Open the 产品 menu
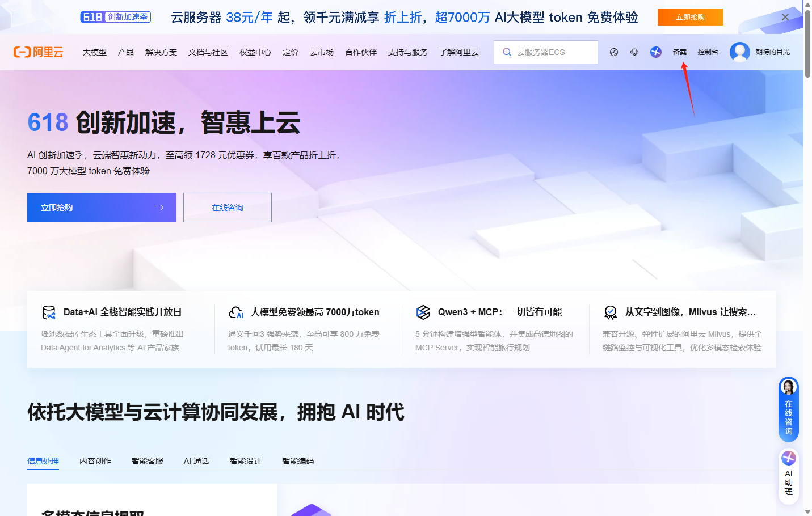The height and width of the screenshot is (516, 812). [126, 52]
